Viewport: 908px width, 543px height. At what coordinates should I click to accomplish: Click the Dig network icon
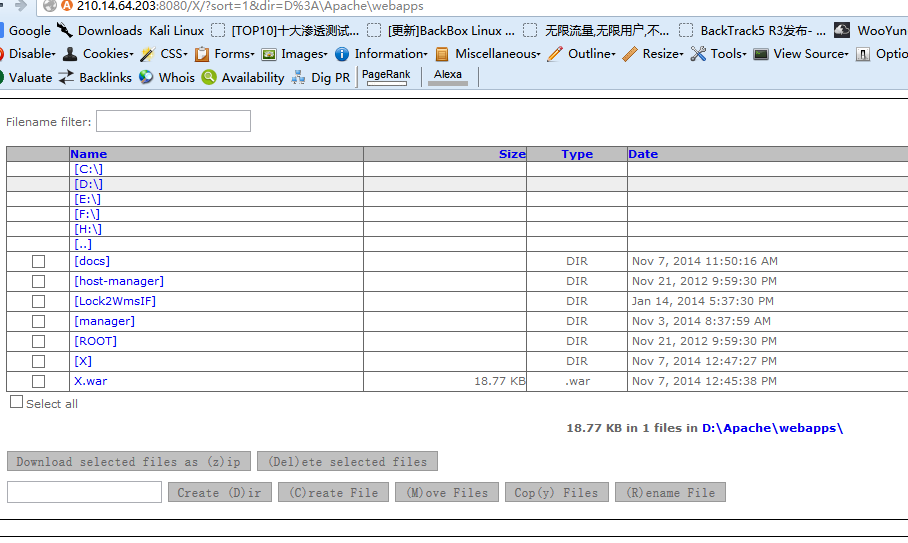[x=298, y=77]
